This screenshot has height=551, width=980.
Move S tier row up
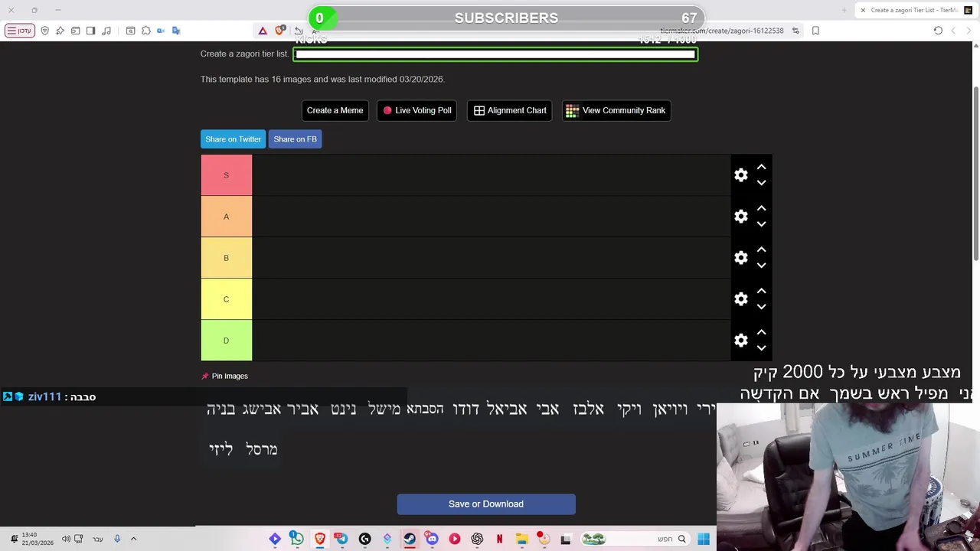pyautogui.click(x=761, y=167)
